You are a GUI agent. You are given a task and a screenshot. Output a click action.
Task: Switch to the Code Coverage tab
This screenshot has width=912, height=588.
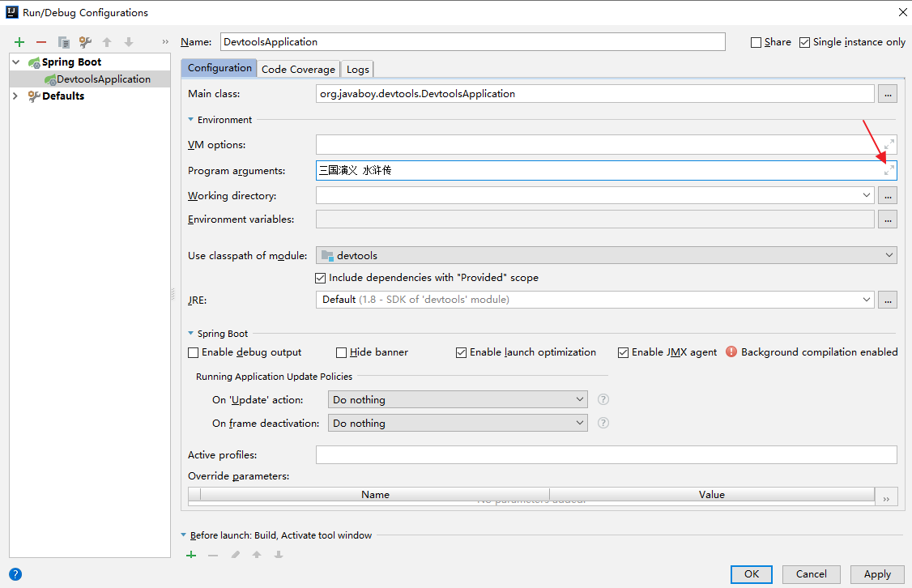[298, 69]
